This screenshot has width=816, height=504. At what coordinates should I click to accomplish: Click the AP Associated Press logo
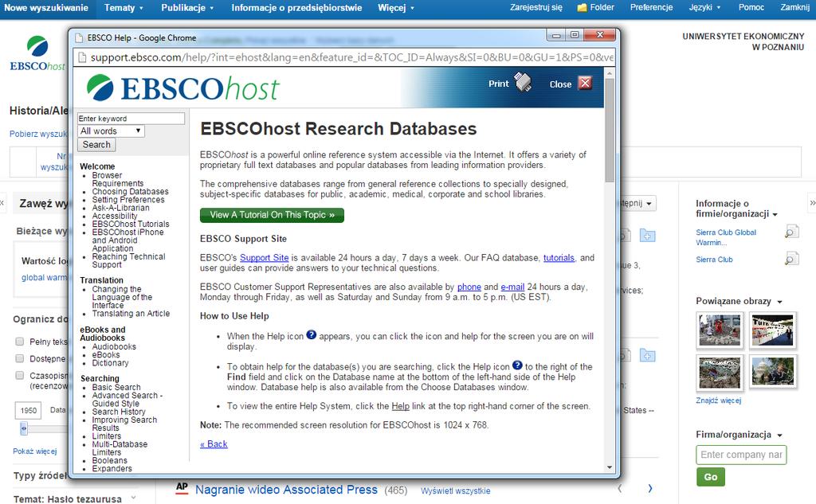pos(182,487)
